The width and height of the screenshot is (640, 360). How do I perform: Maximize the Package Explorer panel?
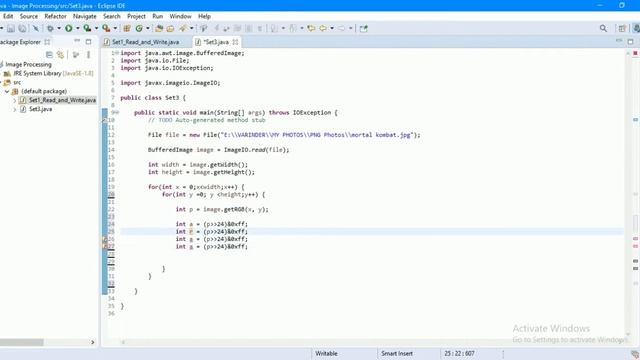pos(89,42)
